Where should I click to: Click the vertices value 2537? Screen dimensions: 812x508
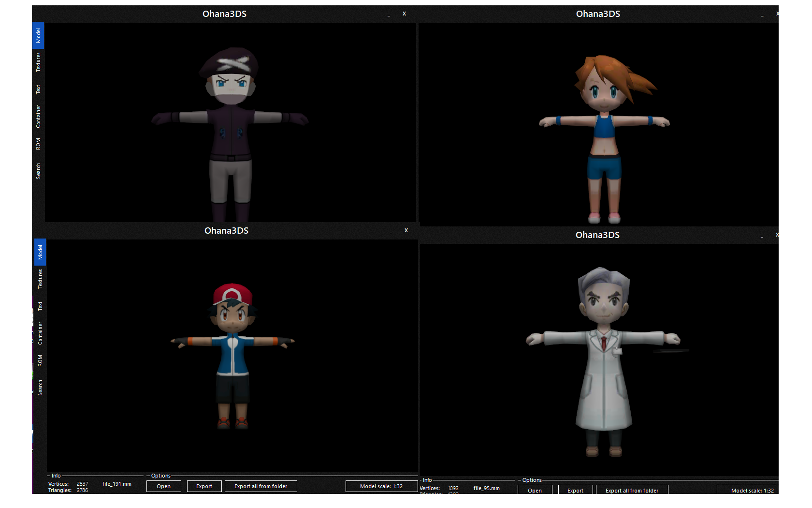click(x=83, y=484)
